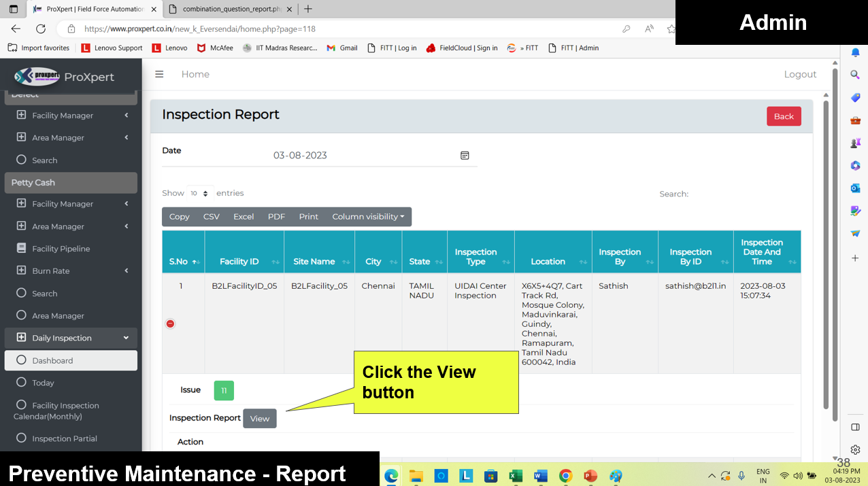Refresh the browser page

[x=41, y=29]
